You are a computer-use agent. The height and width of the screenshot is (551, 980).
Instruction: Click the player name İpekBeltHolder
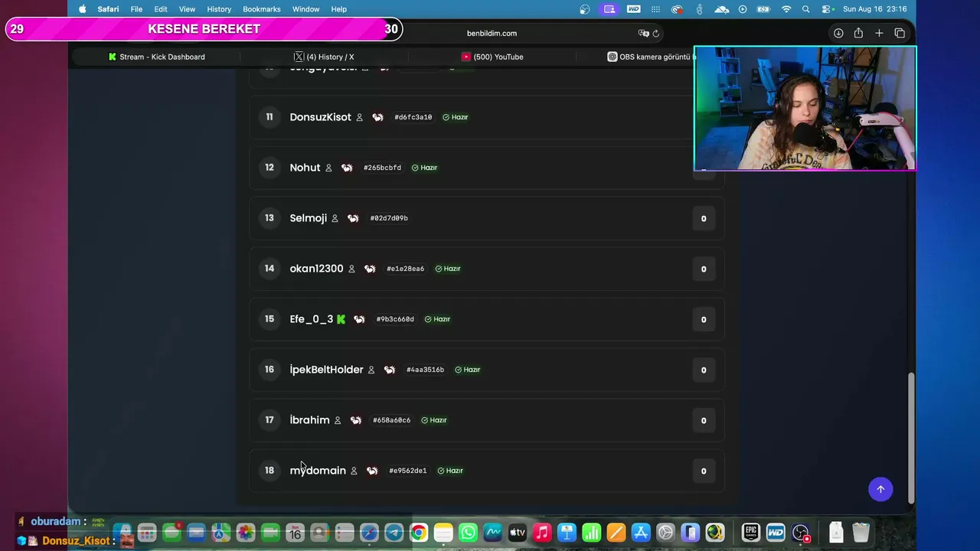point(326,370)
